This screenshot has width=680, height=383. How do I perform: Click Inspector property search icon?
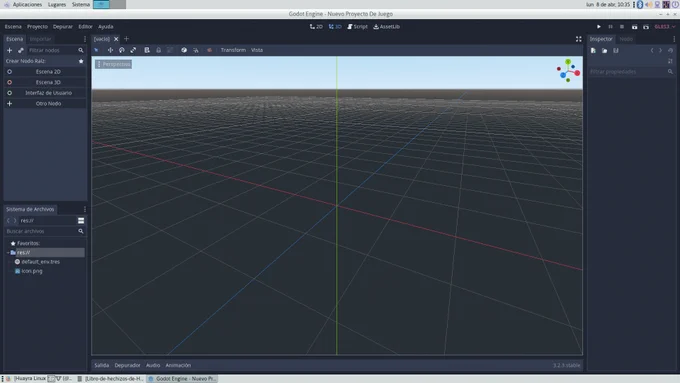[670, 72]
